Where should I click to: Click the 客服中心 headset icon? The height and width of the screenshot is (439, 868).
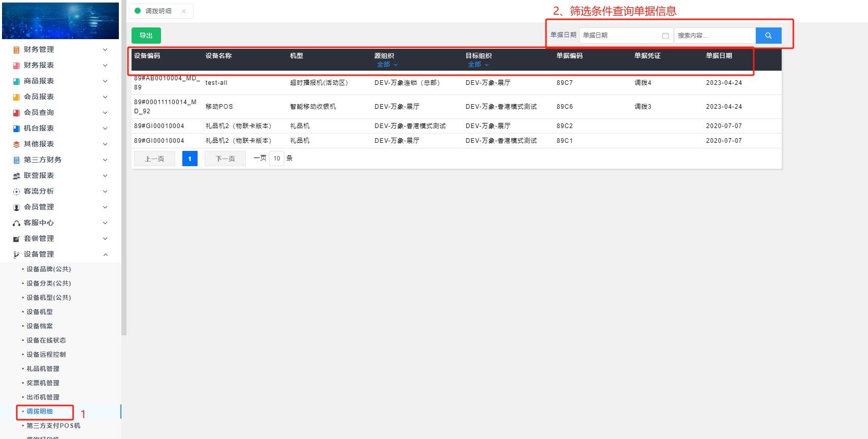tap(16, 223)
